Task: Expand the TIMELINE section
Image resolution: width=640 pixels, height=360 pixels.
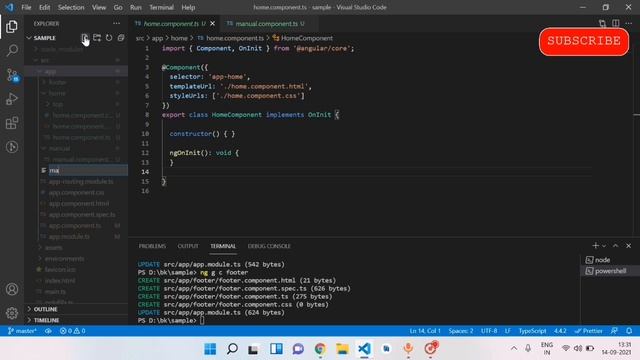Action: coord(46,320)
